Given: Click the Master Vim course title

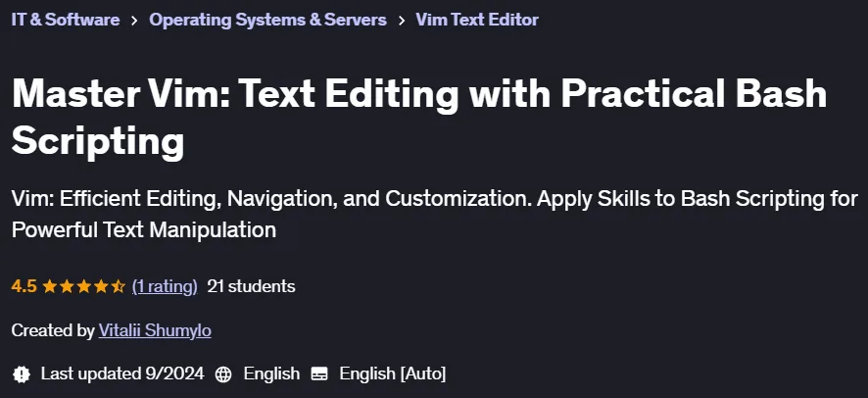Looking at the screenshot, I should click(x=419, y=118).
